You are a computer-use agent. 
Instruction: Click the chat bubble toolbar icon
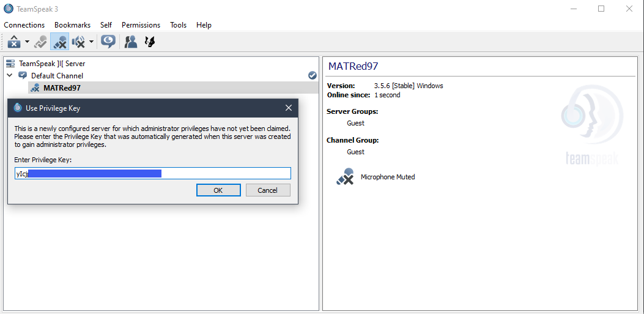[x=108, y=42]
